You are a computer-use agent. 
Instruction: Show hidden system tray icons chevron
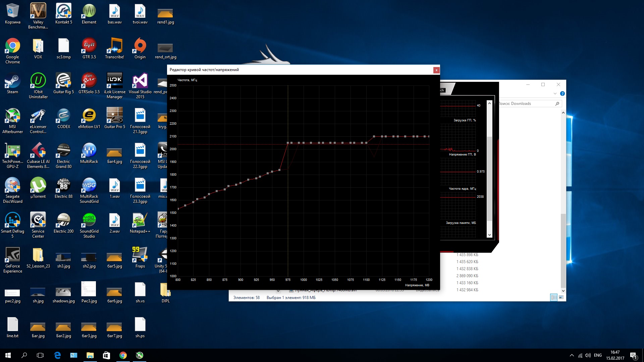pyautogui.click(x=572, y=355)
